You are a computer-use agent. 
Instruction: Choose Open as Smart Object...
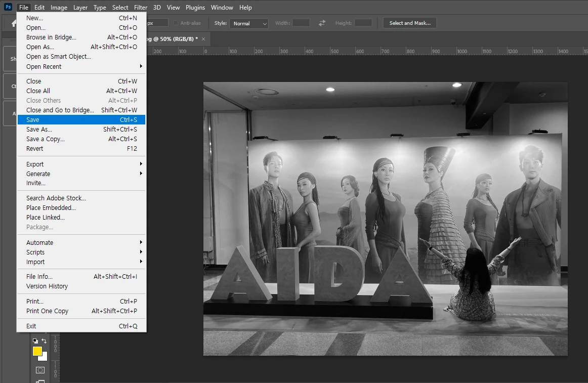(81, 57)
